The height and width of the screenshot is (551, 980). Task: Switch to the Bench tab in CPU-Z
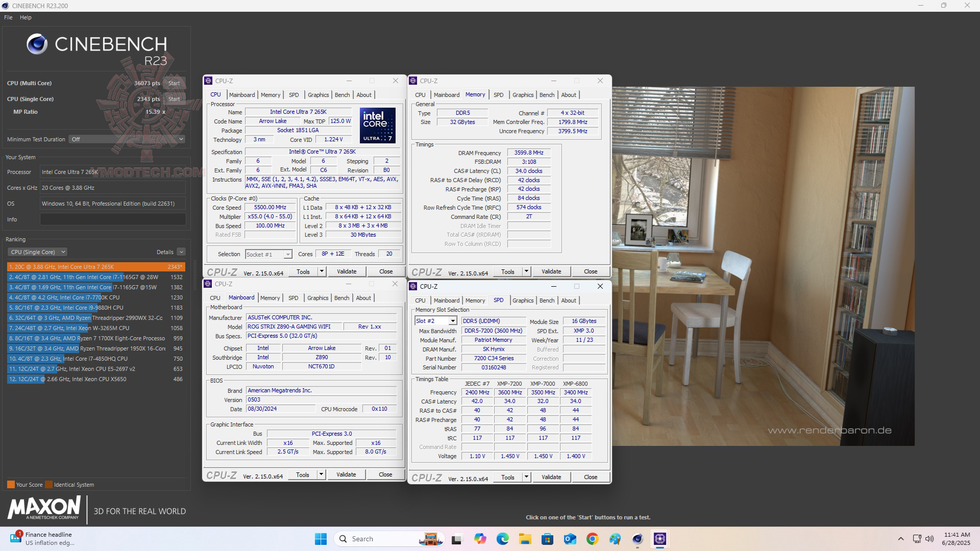[342, 94]
